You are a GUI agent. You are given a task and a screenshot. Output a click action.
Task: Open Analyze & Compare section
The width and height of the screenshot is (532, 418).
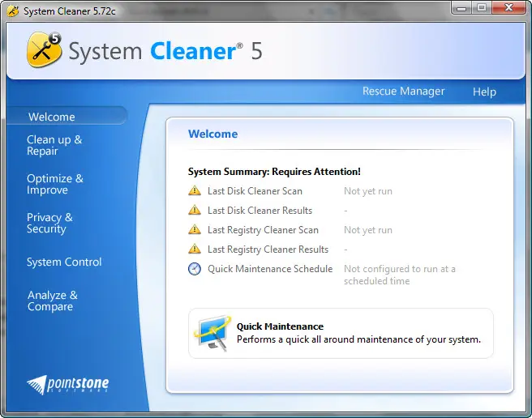click(53, 301)
